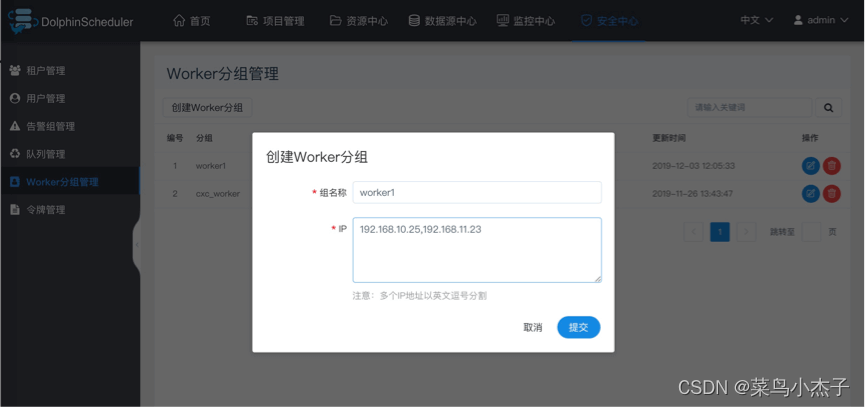Click the 令牌管理 document icon
The image size is (865, 407).
[15, 210]
